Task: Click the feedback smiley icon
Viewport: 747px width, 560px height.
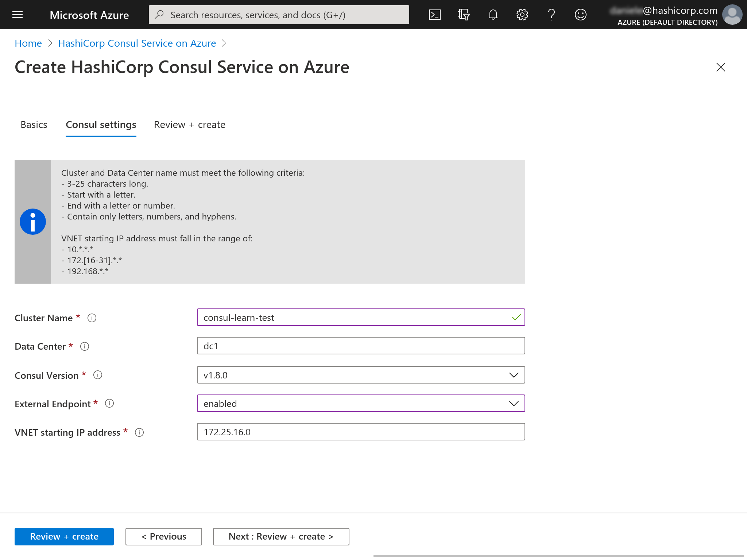Action: click(x=580, y=15)
